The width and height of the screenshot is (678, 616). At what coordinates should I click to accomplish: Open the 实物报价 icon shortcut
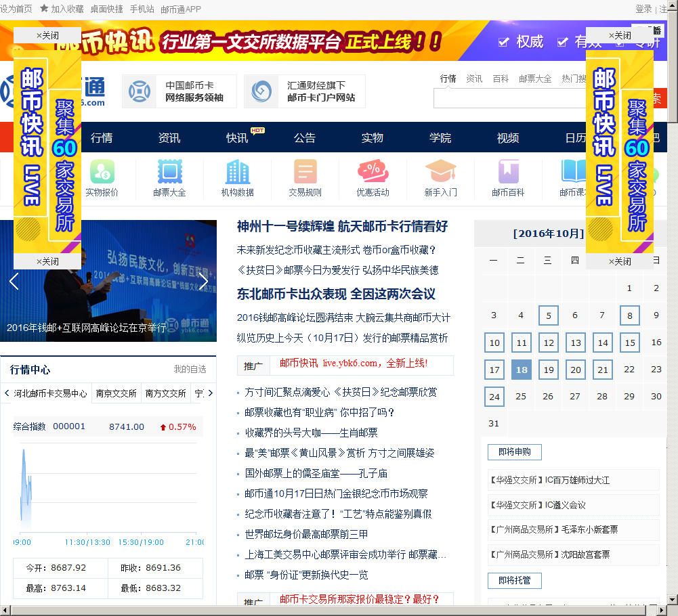pyautogui.click(x=102, y=172)
